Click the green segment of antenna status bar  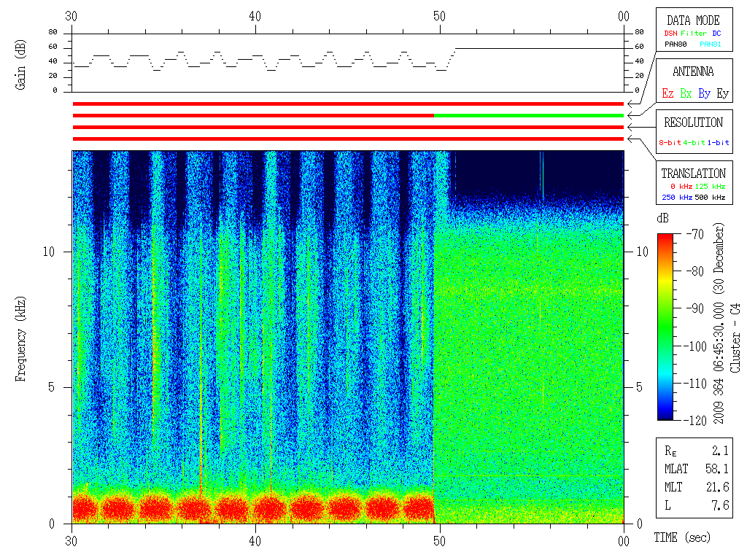coord(529,115)
